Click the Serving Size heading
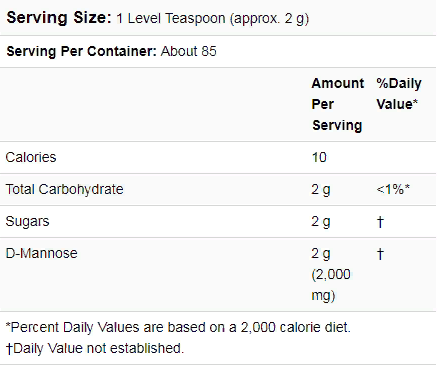The width and height of the screenshot is (437, 365). coord(59,18)
